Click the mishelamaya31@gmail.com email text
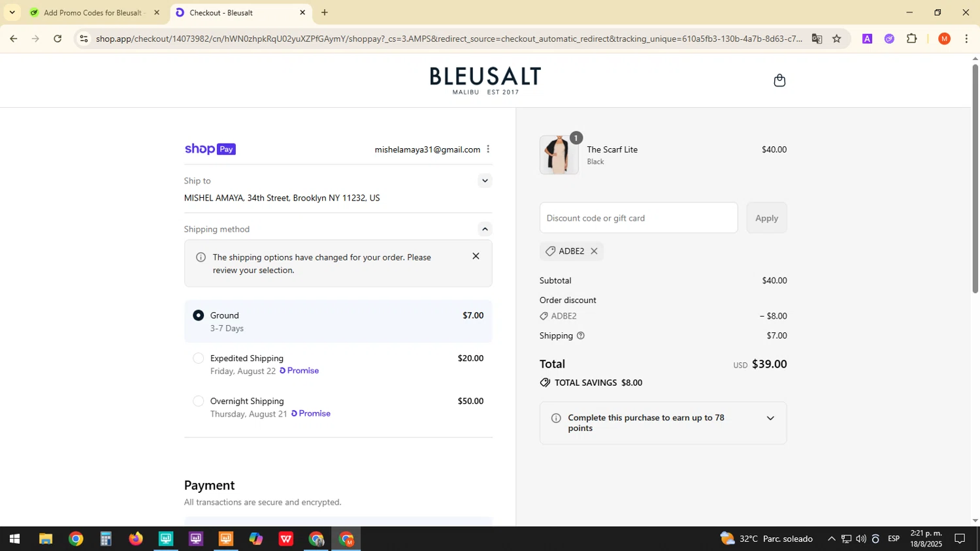 [x=427, y=150]
